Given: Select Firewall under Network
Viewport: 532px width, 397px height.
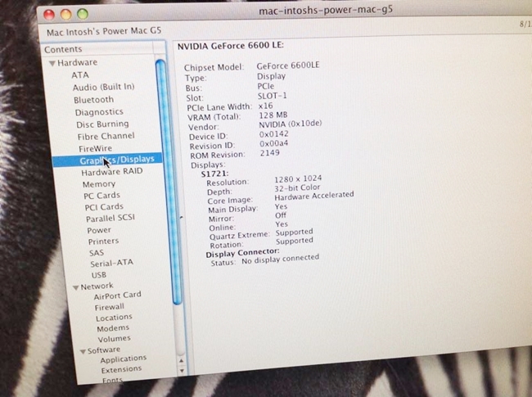Looking at the screenshot, I should (x=109, y=306).
